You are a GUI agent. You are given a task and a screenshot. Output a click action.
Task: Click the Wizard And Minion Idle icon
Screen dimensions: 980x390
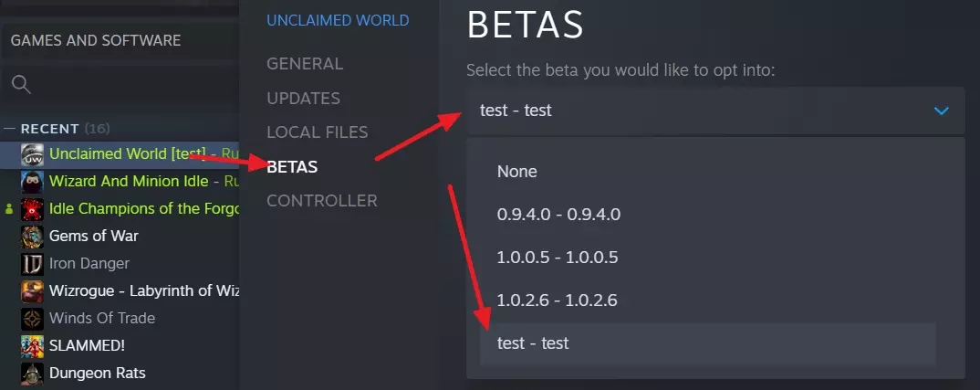pyautogui.click(x=32, y=182)
